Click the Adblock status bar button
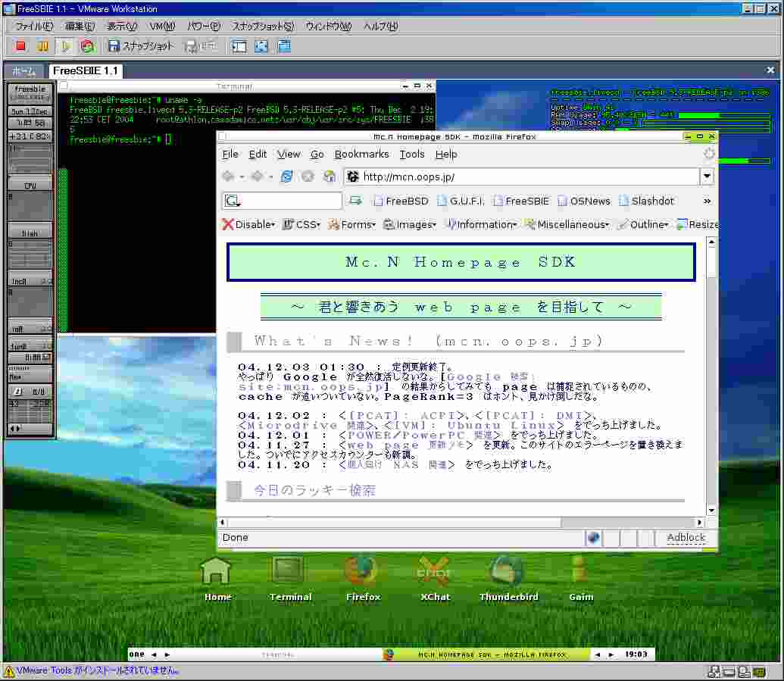784x681 pixels. click(686, 538)
